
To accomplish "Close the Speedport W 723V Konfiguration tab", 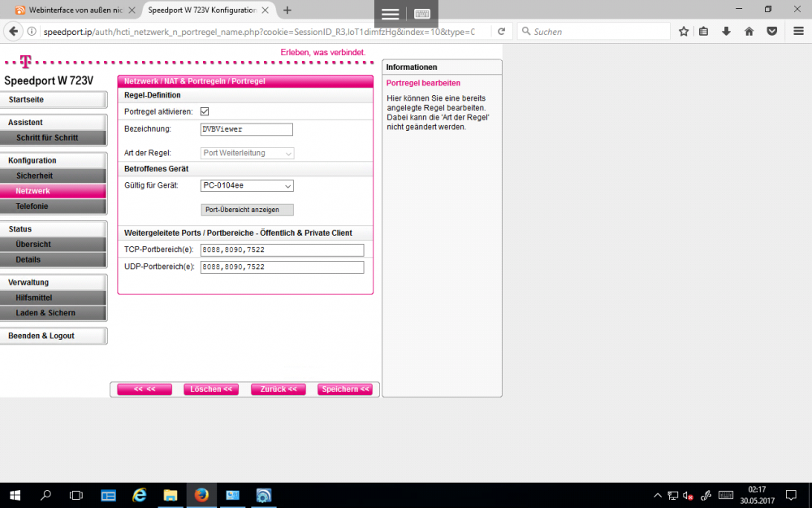I will point(266,10).
